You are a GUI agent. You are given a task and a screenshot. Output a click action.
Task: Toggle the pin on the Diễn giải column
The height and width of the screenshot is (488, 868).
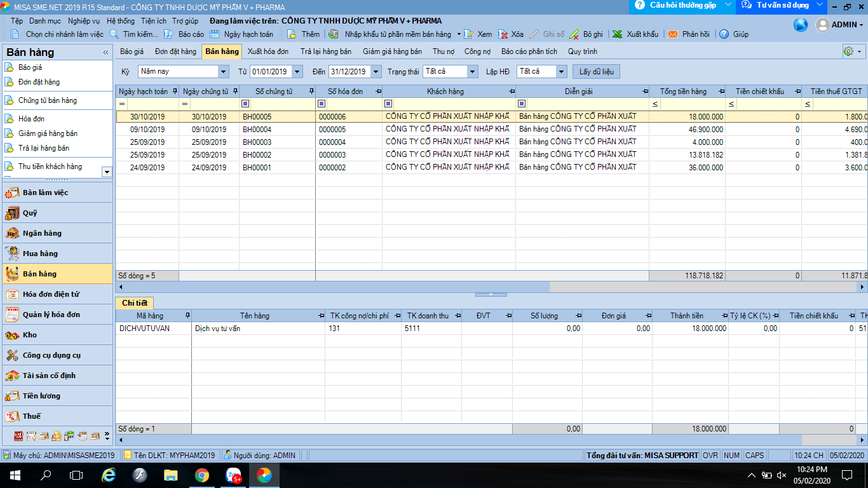(x=646, y=91)
